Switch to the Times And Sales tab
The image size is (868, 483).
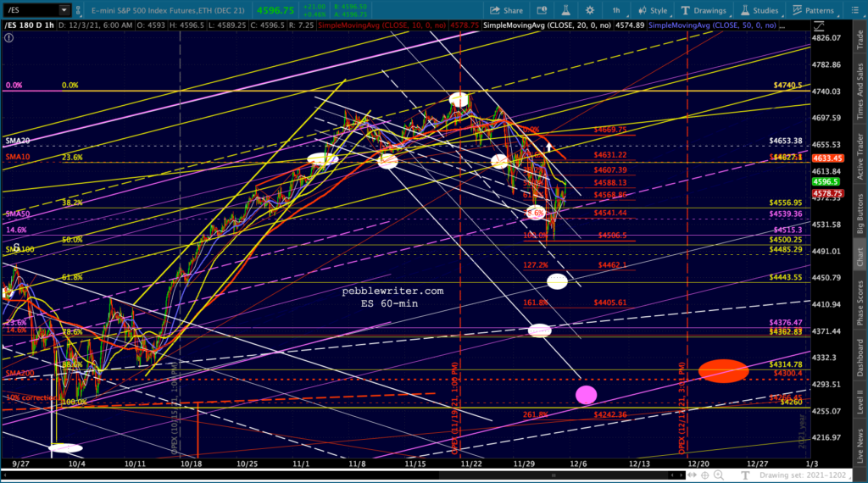click(x=858, y=90)
